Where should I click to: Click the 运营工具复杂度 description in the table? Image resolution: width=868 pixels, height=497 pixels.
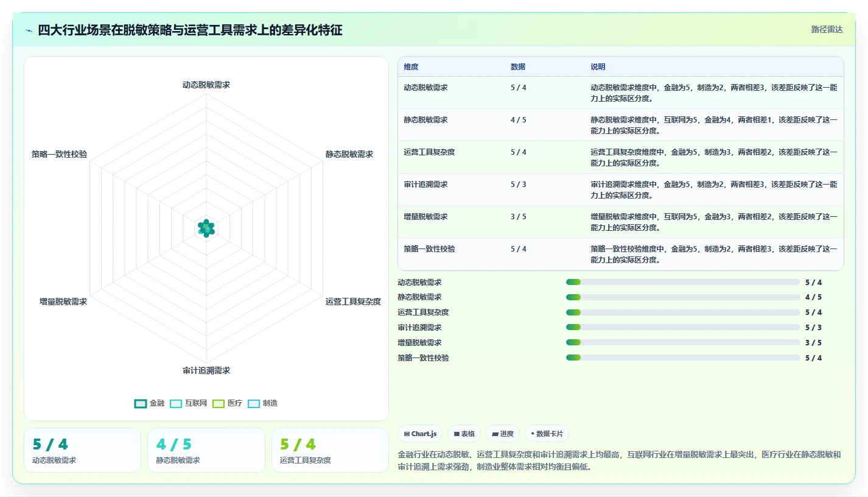(x=713, y=157)
